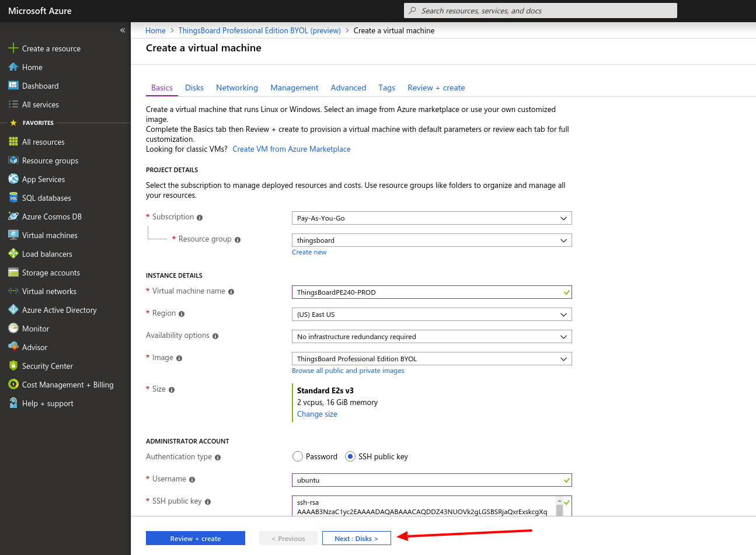
Task: Click the Region info icon
Action: [182, 314]
